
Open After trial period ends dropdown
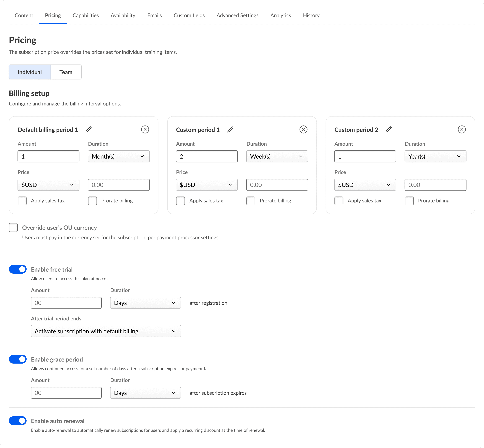(x=106, y=331)
